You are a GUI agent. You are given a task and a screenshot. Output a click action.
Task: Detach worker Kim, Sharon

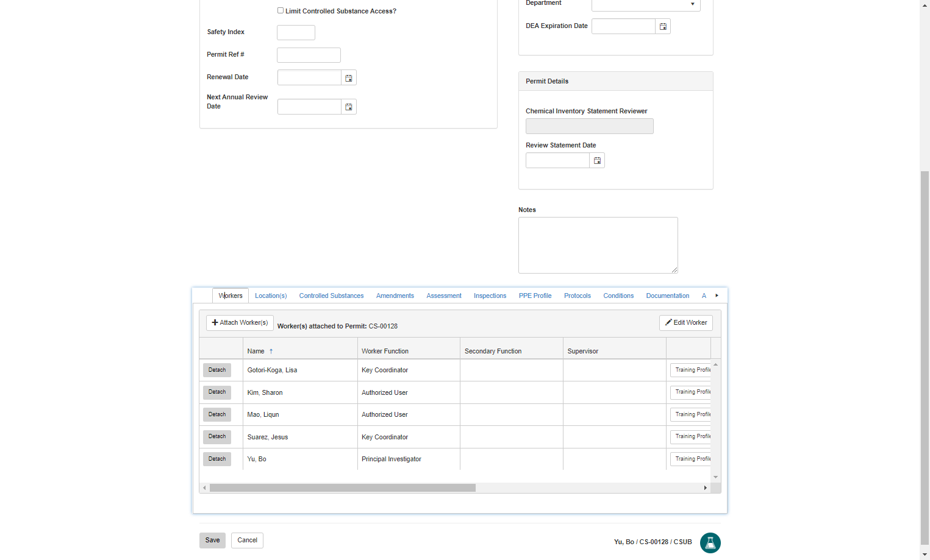pos(217,392)
